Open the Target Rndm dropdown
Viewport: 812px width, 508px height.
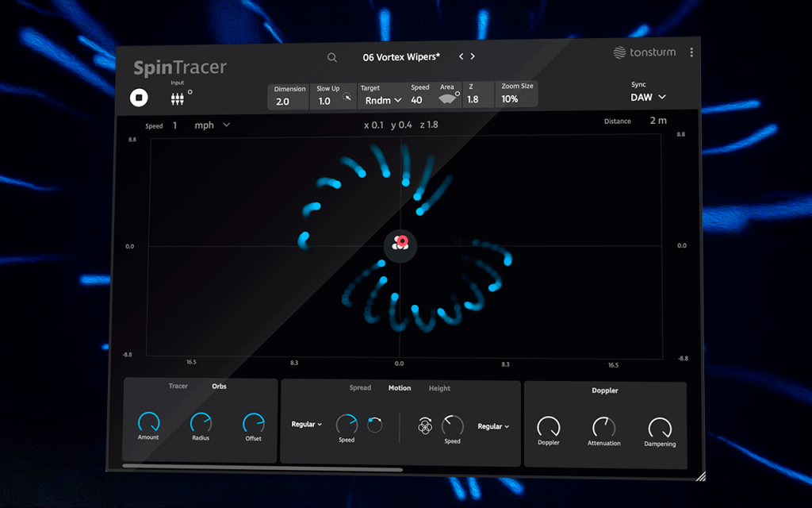pos(383,100)
